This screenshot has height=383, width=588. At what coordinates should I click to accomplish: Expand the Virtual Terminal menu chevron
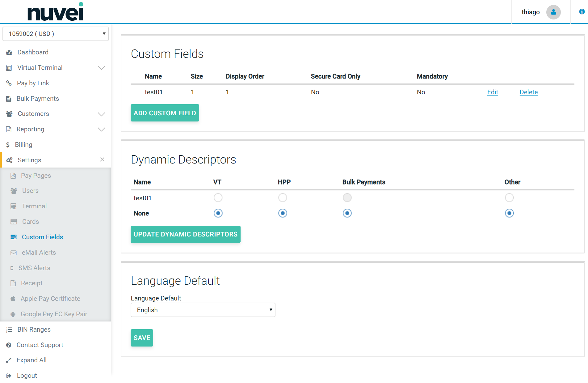(x=101, y=68)
